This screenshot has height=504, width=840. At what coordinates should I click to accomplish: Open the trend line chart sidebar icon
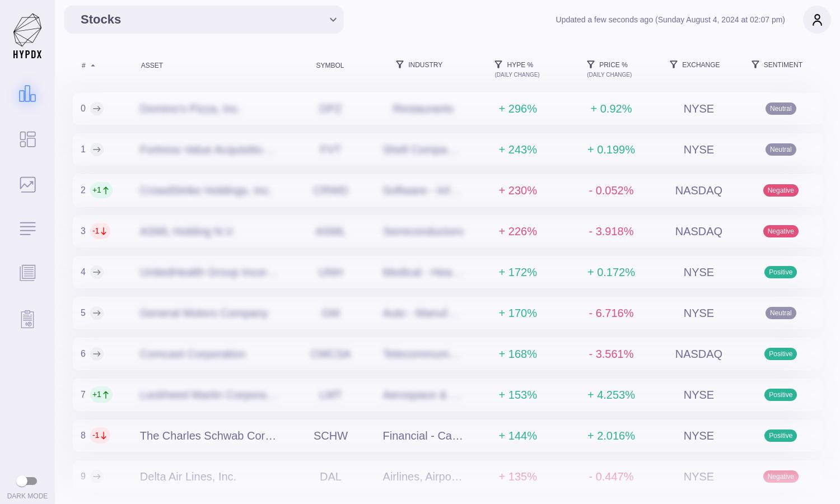pyautogui.click(x=27, y=184)
